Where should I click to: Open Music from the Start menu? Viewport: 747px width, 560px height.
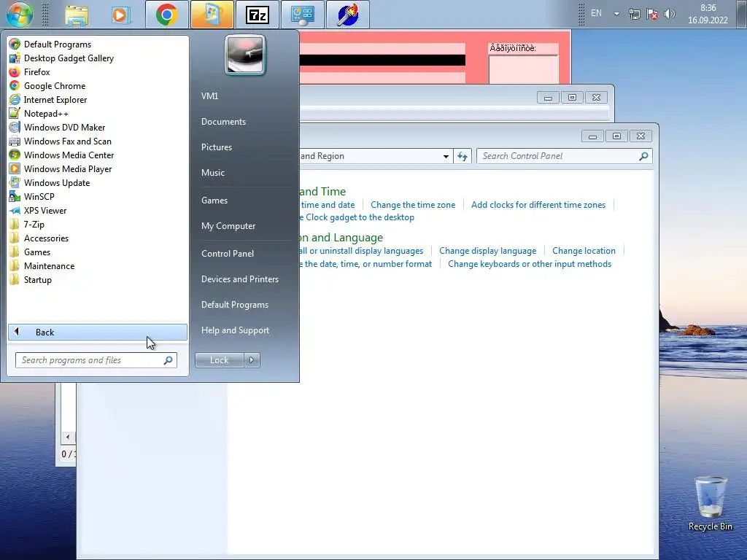[x=212, y=172]
